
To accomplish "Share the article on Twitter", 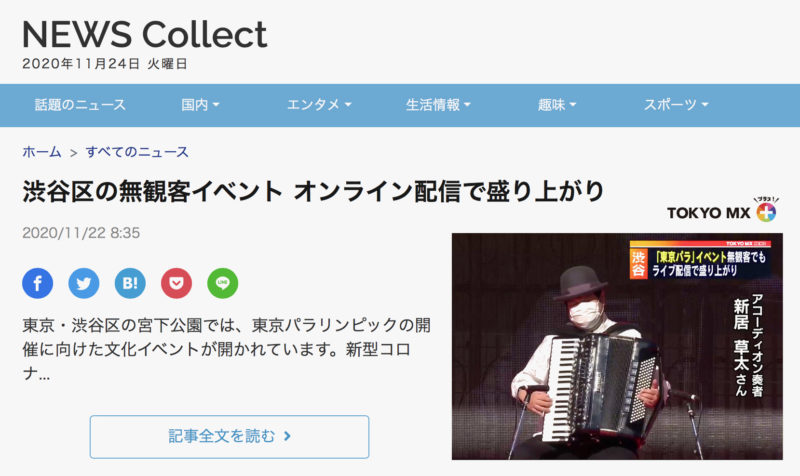I will pos(84,283).
